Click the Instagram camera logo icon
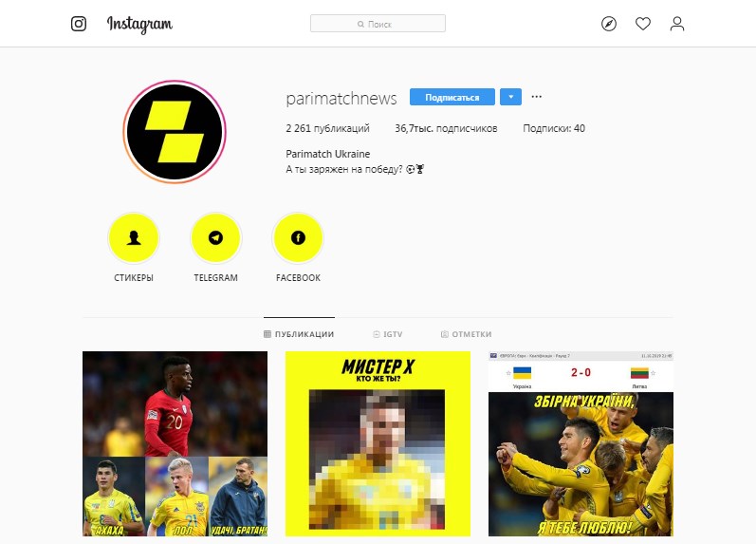 79,24
